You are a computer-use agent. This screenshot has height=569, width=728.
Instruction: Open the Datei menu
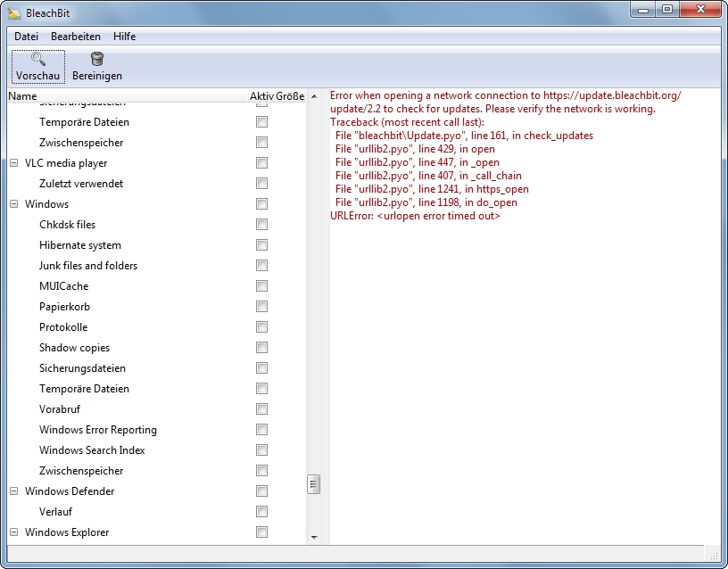coord(26,37)
